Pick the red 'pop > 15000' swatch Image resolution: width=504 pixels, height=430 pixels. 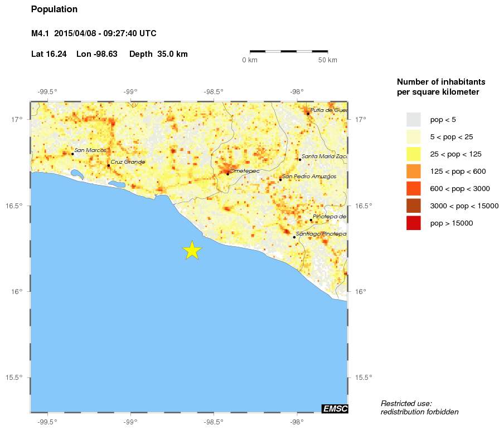pyautogui.click(x=413, y=223)
